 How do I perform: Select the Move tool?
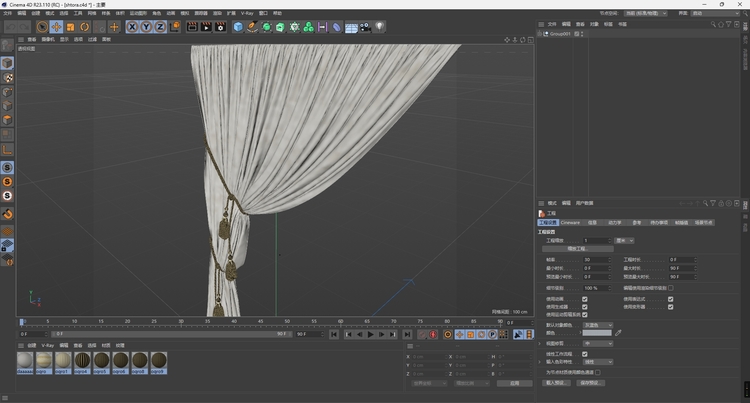pyautogui.click(x=56, y=27)
